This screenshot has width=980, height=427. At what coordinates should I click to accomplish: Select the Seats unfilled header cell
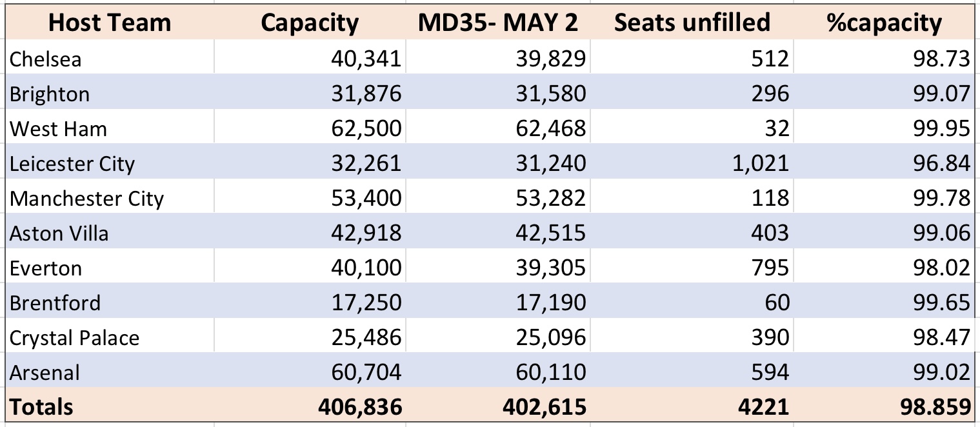tap(692, 23)
